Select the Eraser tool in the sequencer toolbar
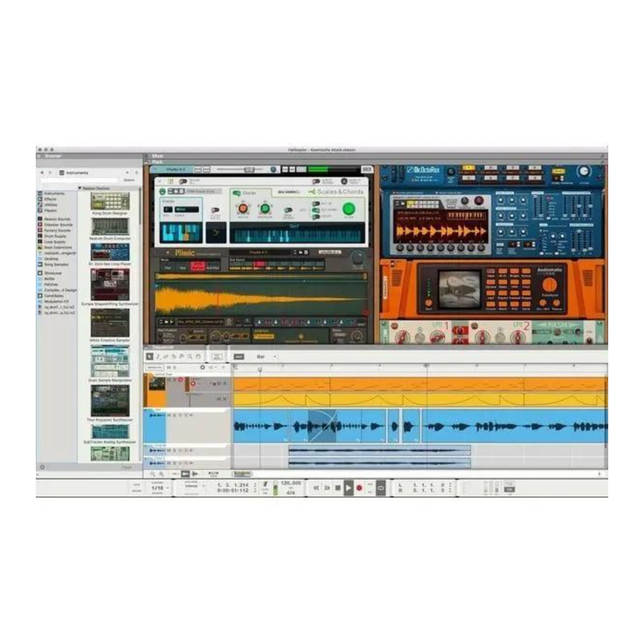 (x=165, y=356)
